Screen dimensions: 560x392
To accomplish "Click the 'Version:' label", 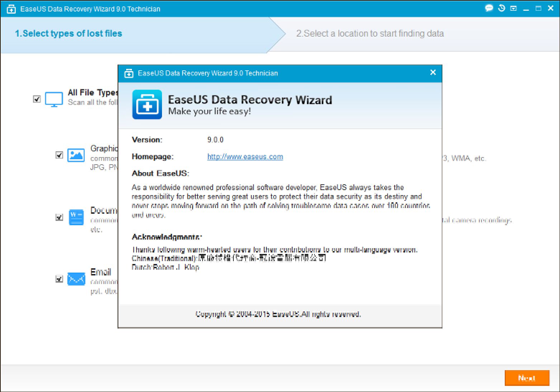I will coord(147,140).
